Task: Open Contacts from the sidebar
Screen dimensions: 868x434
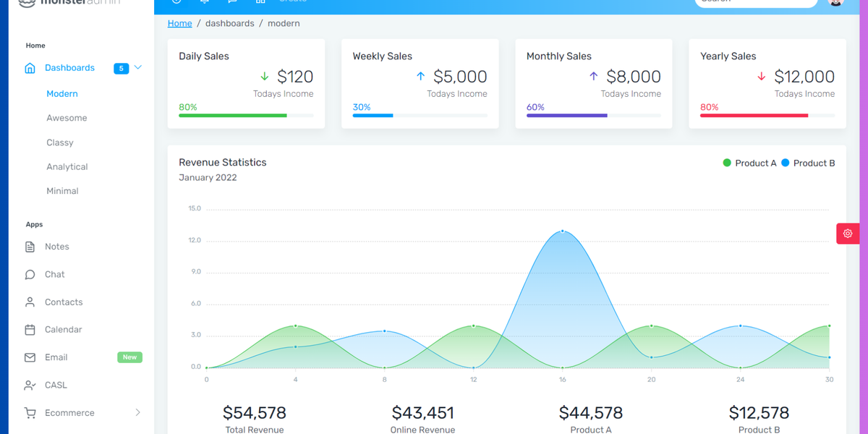Action: tap(64, 302)
